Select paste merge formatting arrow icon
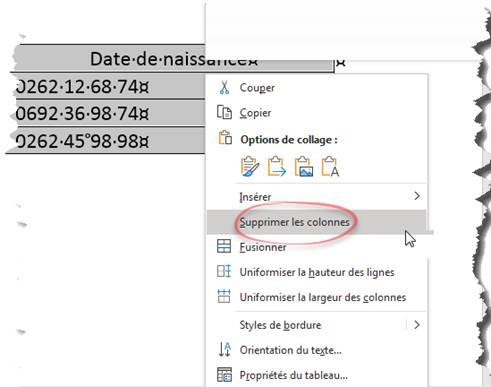This screenshot has height=387, width=491. [276, 166]
